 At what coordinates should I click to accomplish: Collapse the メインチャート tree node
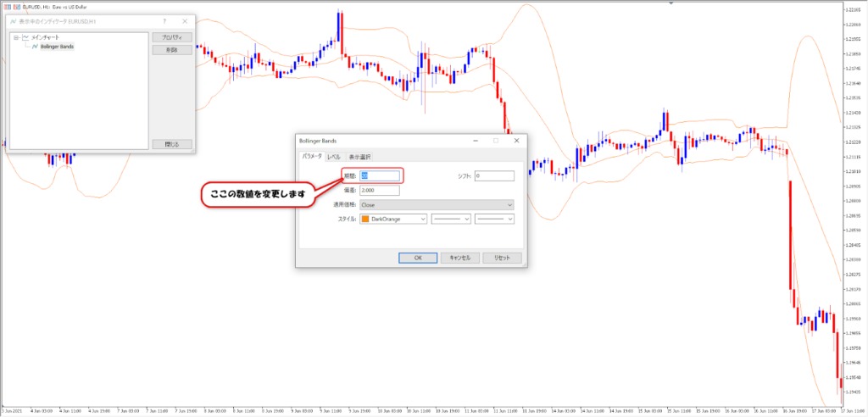tap(16, 37)
